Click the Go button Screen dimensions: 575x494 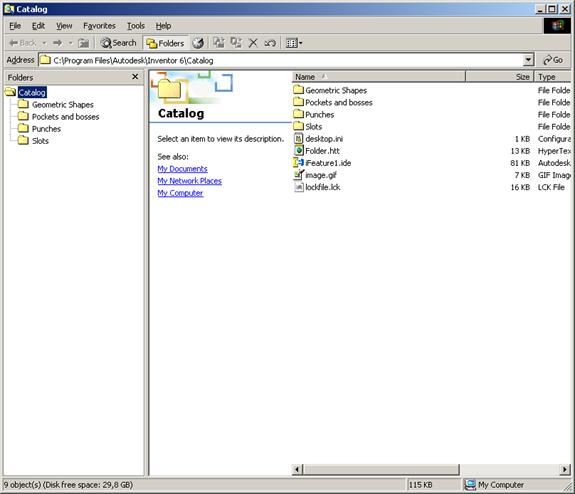(553, 60)
